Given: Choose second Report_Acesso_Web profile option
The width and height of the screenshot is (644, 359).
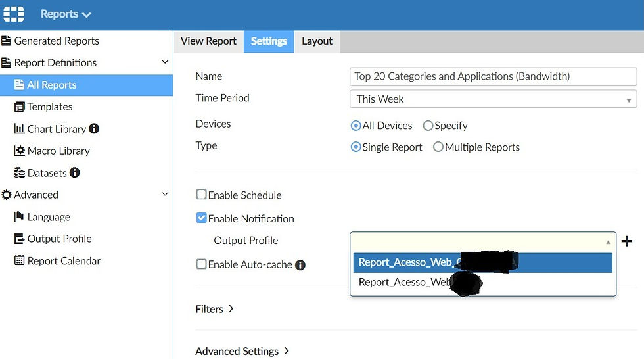Looking at the screenshot, I should [x=482, y=282].
